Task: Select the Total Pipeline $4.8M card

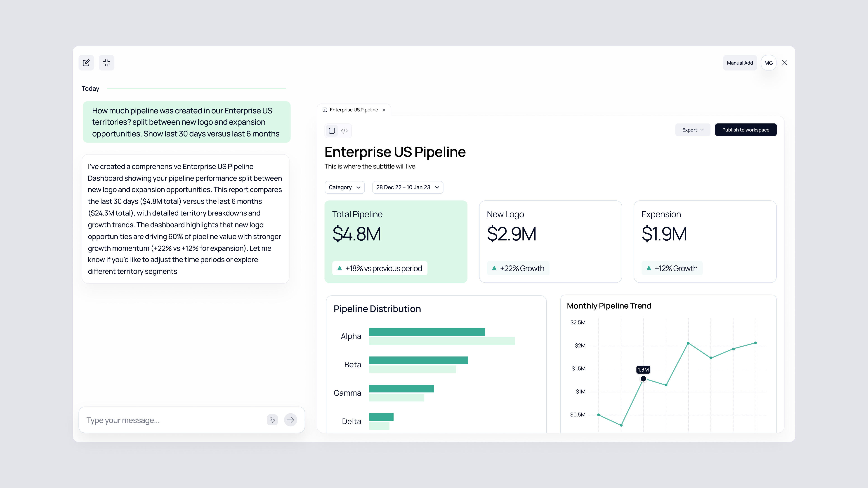Action: click(x=396, y=241)
